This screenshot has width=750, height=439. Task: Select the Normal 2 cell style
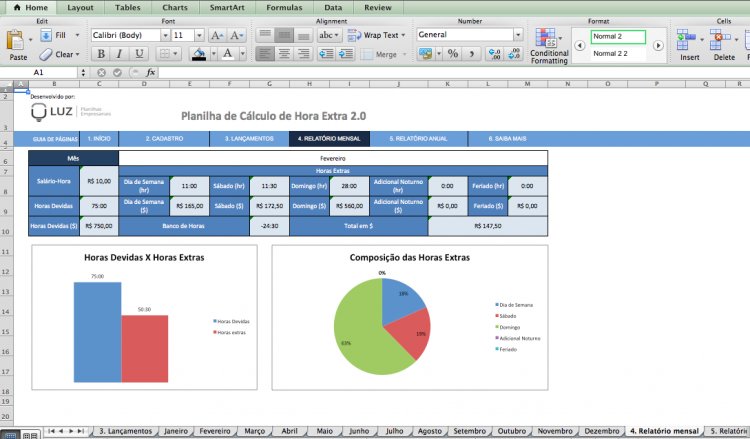click(618, 36)
